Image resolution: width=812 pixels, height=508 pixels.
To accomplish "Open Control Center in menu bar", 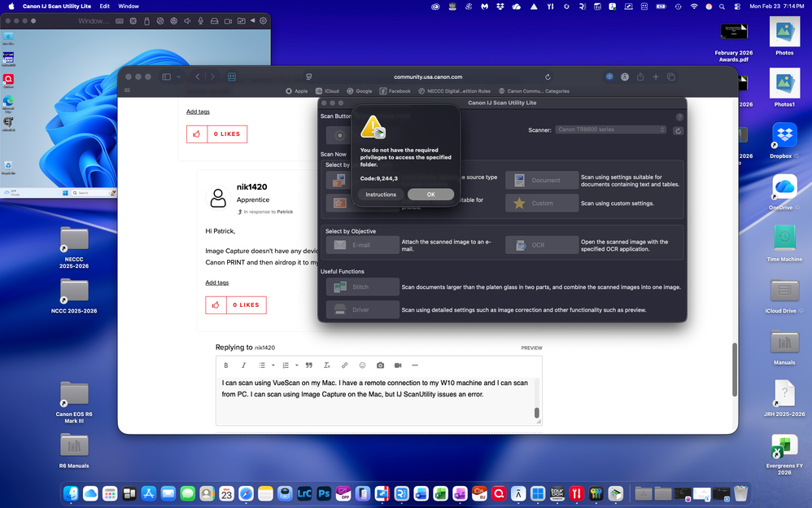I will [x=737, y=7].
